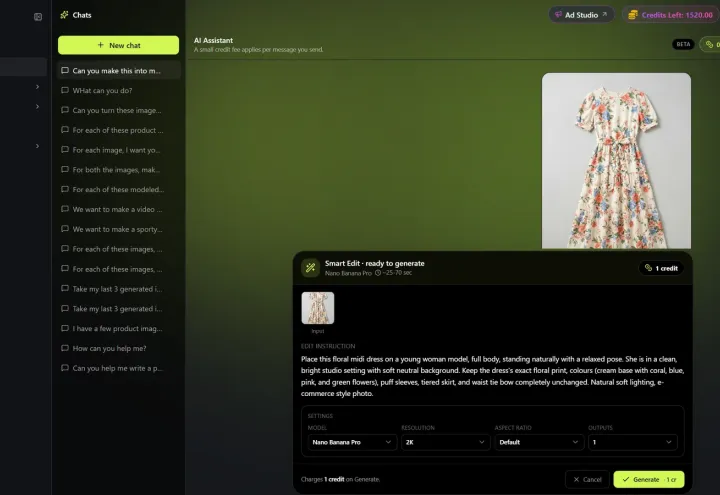
Task: Click the BETA badge
Action: pyautogui.click(x=683, y=44)
